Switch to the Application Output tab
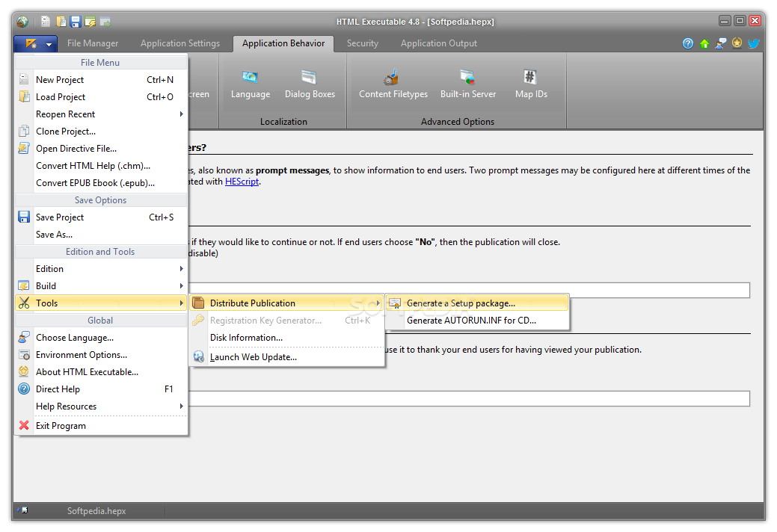This screenshot has height=532, width=777. (438, 43)
